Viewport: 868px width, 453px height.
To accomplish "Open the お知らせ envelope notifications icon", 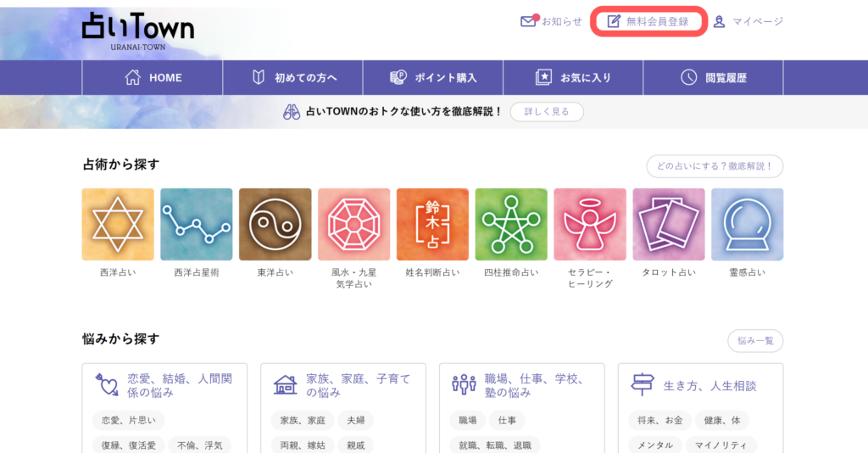I will [x=529, y=21].
